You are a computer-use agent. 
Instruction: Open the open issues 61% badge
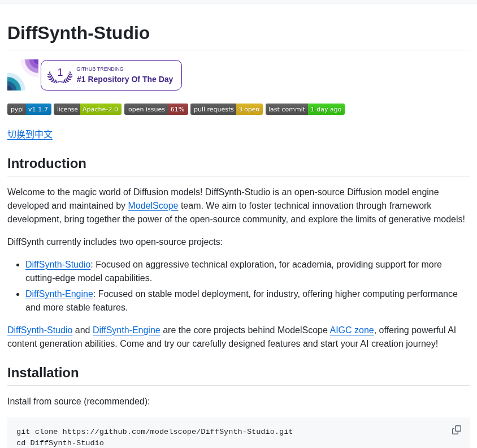[x=156, y=109]
